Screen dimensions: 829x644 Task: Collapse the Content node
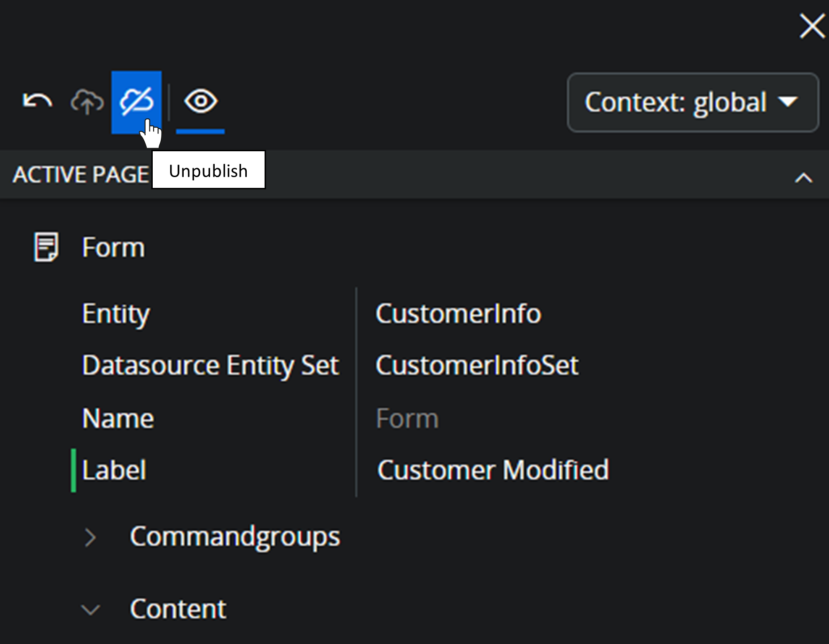coord(90,609)
